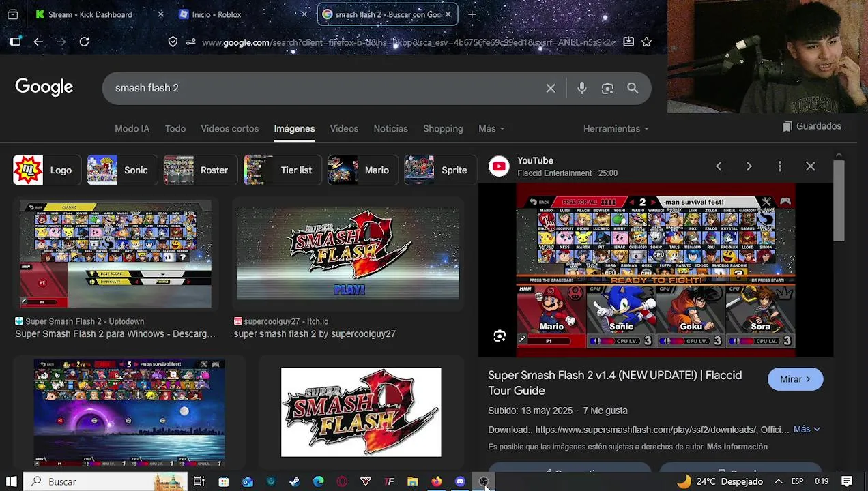Bookmark this page with the star icon
Image resolution: width=868 pixels, height=491 pixels.
[x=646, y=42]
